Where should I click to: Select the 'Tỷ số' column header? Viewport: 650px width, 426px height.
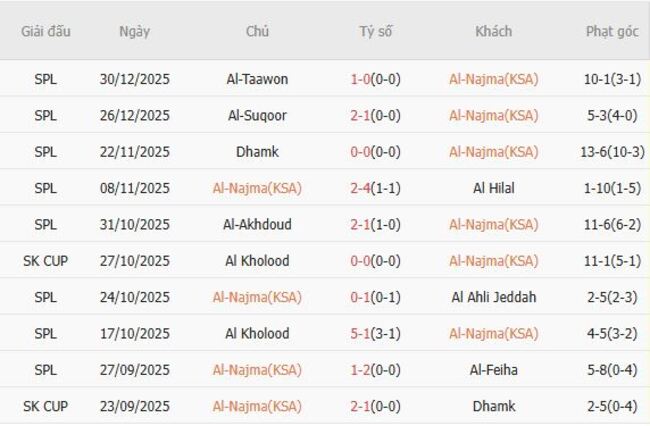[376, 31]
